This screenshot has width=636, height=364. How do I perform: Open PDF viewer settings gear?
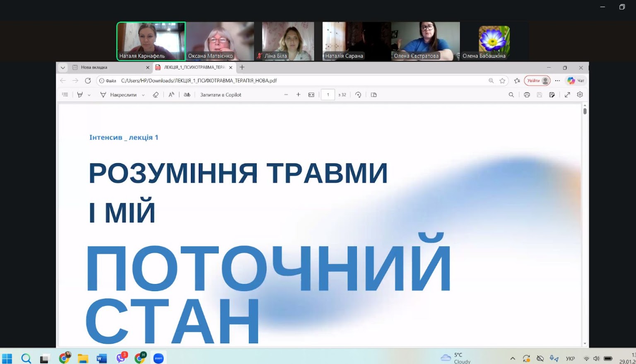pyautogui.click(x=580, y=95)
